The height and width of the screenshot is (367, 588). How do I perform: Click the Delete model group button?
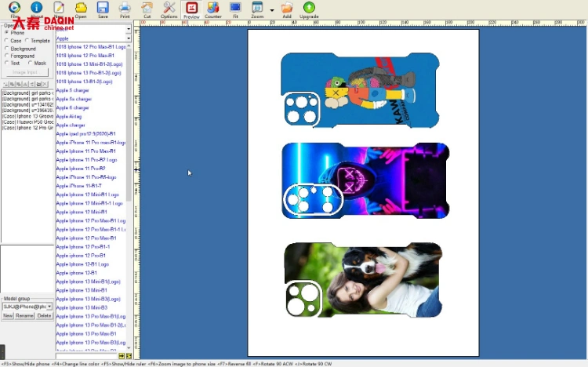coord(45,315)
